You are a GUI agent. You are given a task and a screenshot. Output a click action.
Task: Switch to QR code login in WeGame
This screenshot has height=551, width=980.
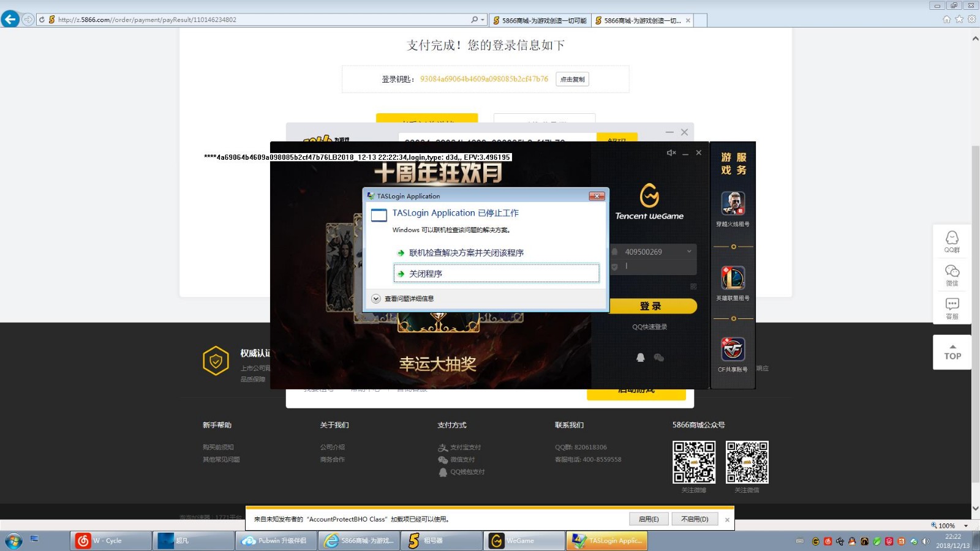pos(693,287)
